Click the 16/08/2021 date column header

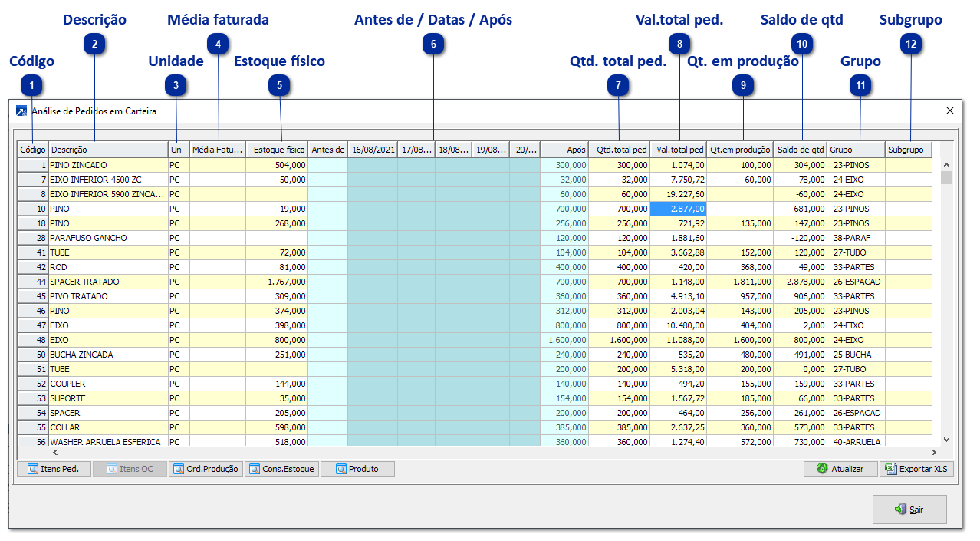point(373,150)
